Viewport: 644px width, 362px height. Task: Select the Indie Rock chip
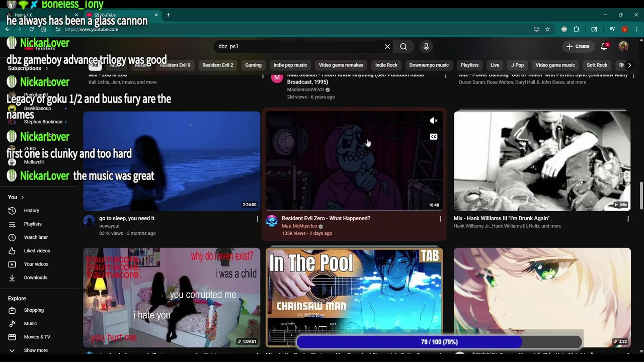click(386, 65)
